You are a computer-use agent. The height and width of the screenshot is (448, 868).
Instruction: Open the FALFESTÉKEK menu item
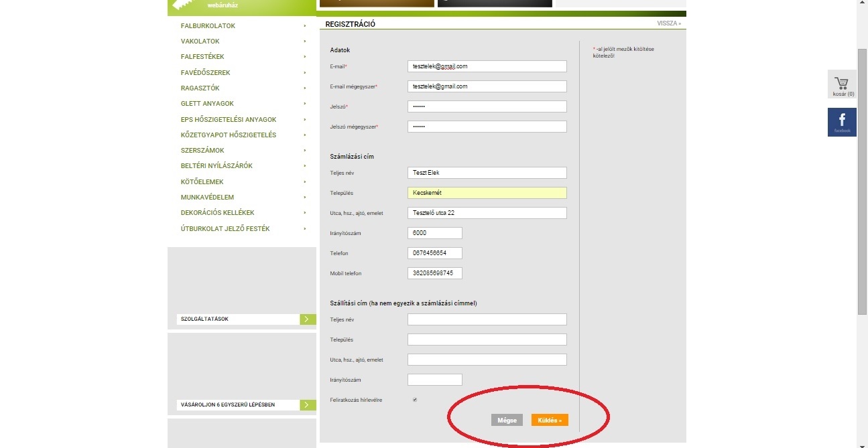[202, 57]
